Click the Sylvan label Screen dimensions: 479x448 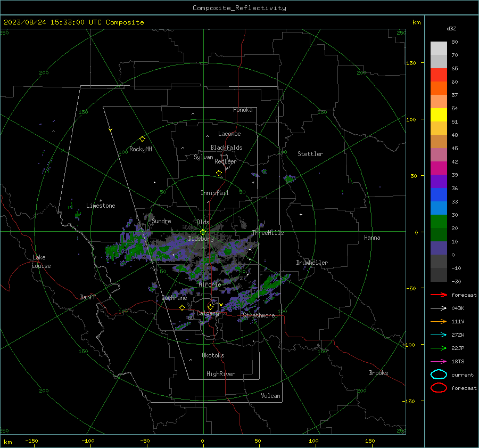(203, 158)
